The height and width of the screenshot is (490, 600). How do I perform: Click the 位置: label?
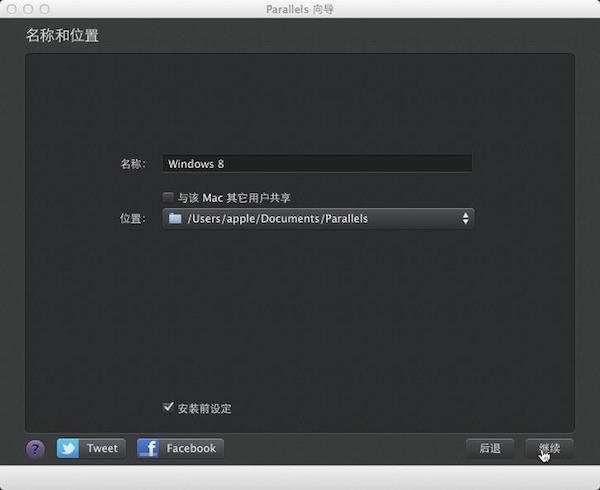click(133, 218)
